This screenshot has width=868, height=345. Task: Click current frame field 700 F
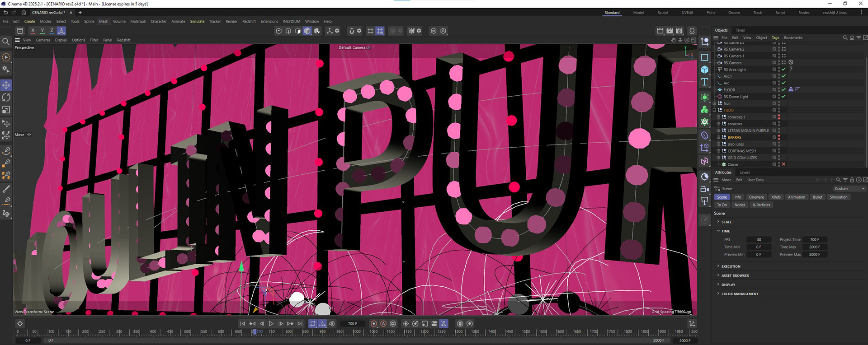click(x=353, y=324)
